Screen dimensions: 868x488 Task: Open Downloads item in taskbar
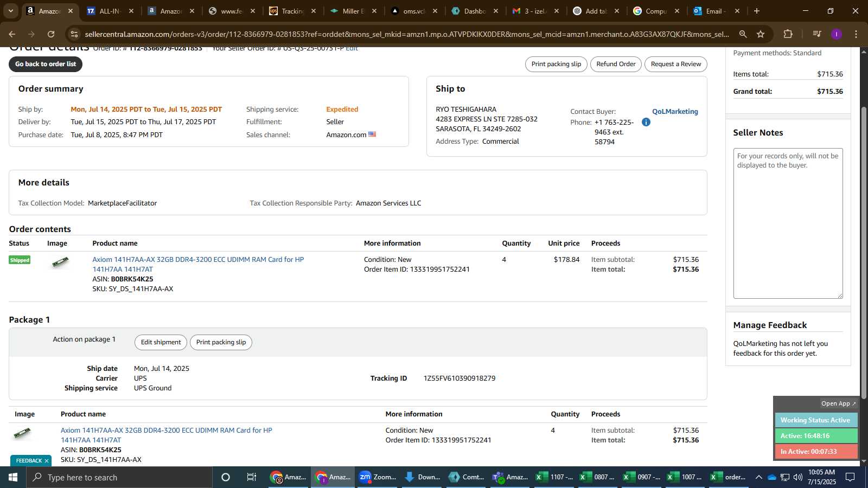[x=422, y=477]
